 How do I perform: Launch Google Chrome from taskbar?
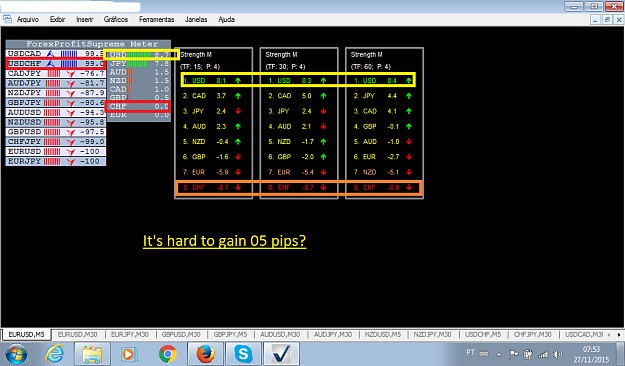point(168,354)
